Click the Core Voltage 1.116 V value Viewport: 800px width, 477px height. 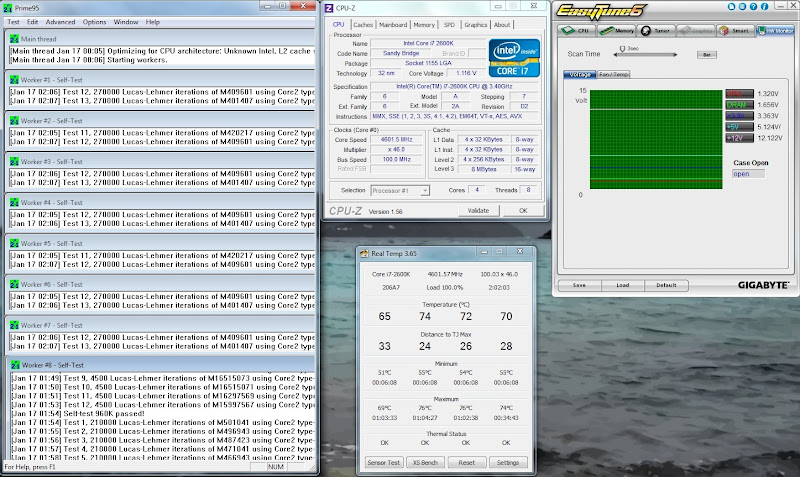(x=466, y=73)
